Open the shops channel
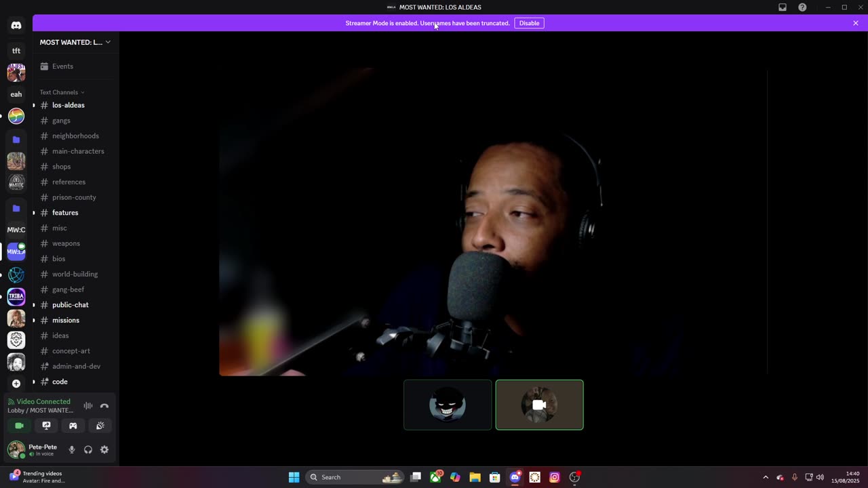The height and width of the screenshot is (488, 868). pyautogui.click(x=75, y=167)
